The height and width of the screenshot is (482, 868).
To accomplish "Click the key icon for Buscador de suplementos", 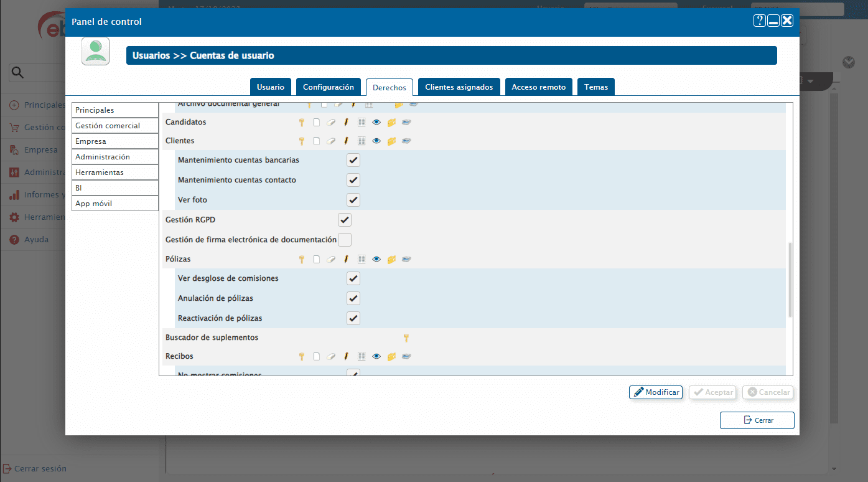I will tap(406, 338).
